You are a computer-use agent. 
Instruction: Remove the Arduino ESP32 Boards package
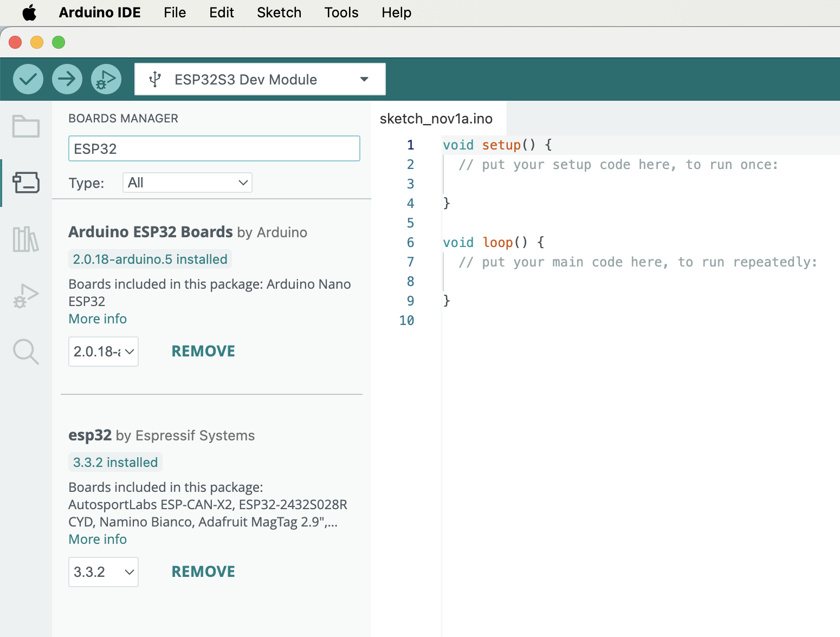203,352
